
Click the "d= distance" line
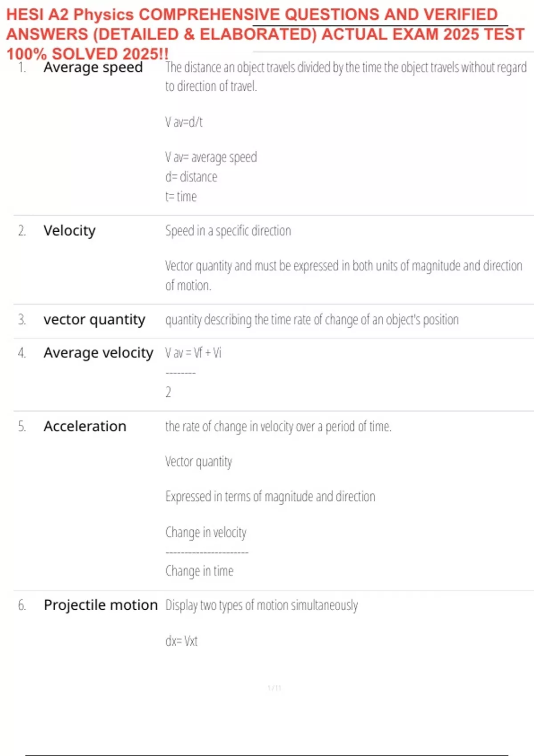[191, 177]
